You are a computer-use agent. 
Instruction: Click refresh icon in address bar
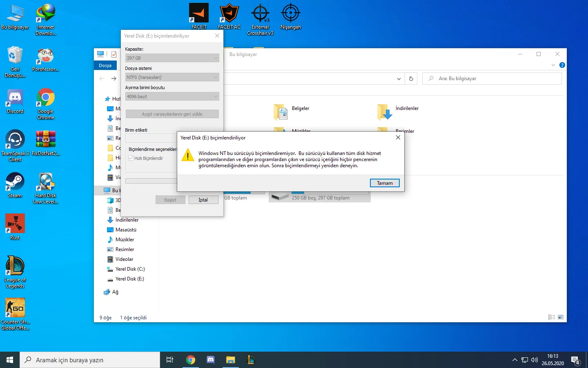(411, 79)
